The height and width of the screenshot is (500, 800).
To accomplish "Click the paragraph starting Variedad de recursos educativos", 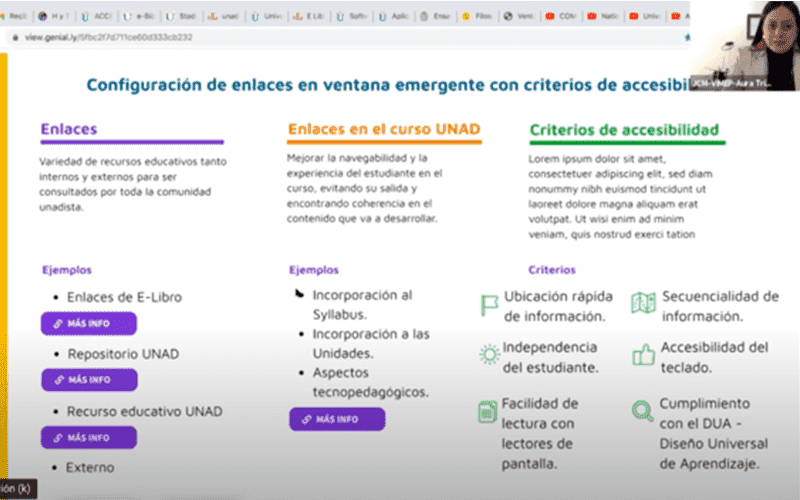I will [133, 184].
